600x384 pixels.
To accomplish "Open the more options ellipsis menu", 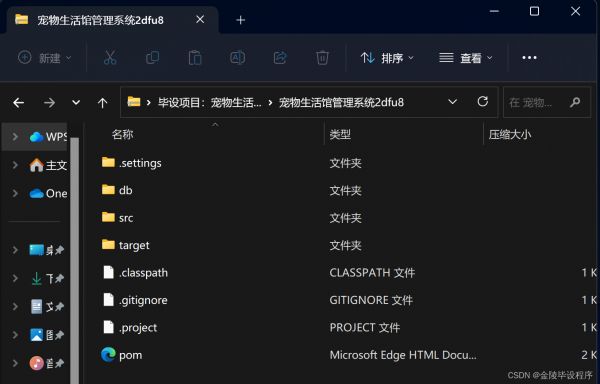I will pos(529,58).
